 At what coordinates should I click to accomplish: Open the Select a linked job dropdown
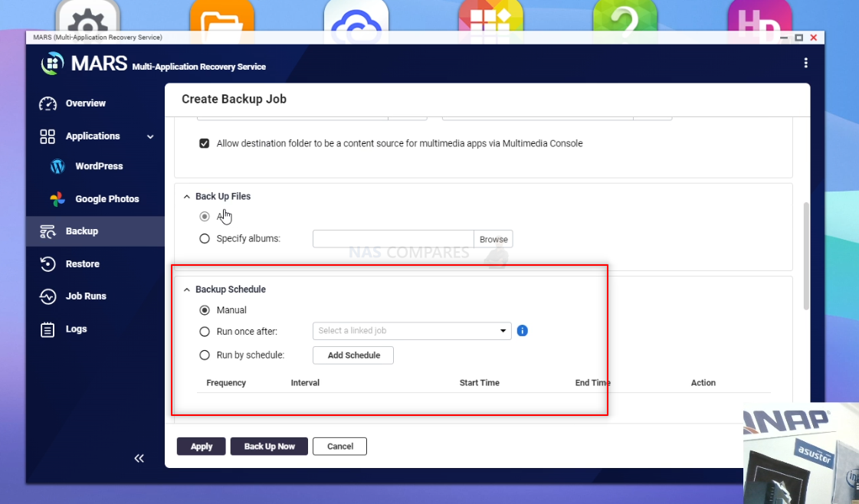(x=412, y=331)
